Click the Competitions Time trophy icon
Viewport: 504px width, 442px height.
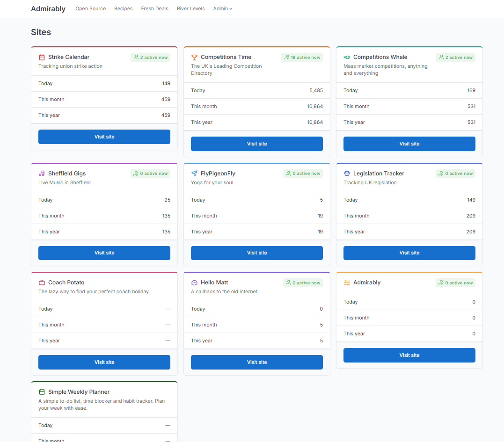coord(194,57)
